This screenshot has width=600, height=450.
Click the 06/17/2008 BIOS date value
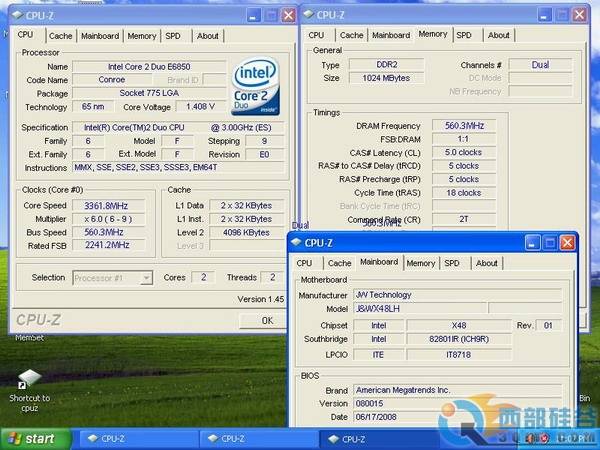click(458, 417)
